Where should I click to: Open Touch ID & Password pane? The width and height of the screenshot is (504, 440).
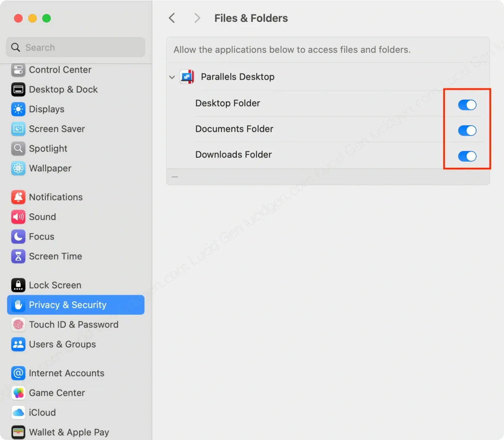(73, 325)
